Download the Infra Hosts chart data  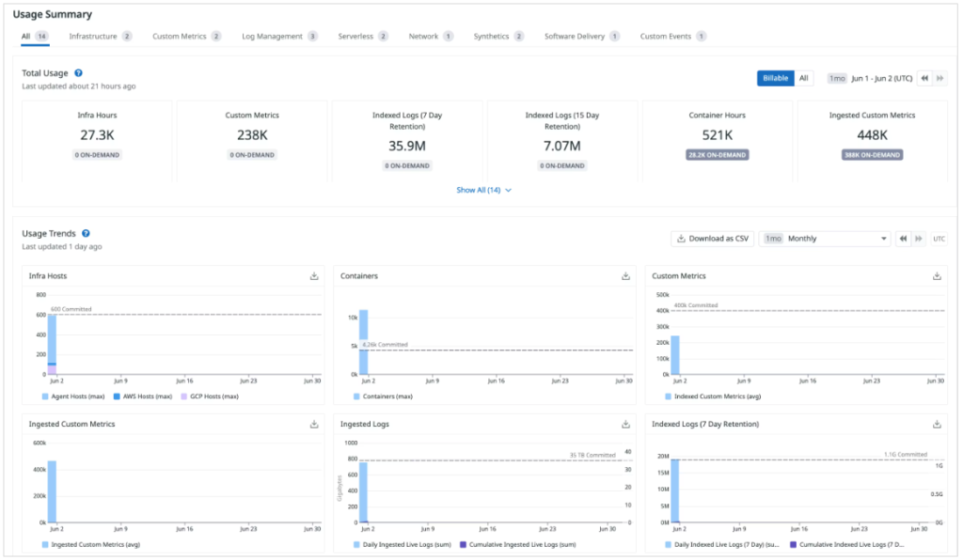[x=314, y=276]
